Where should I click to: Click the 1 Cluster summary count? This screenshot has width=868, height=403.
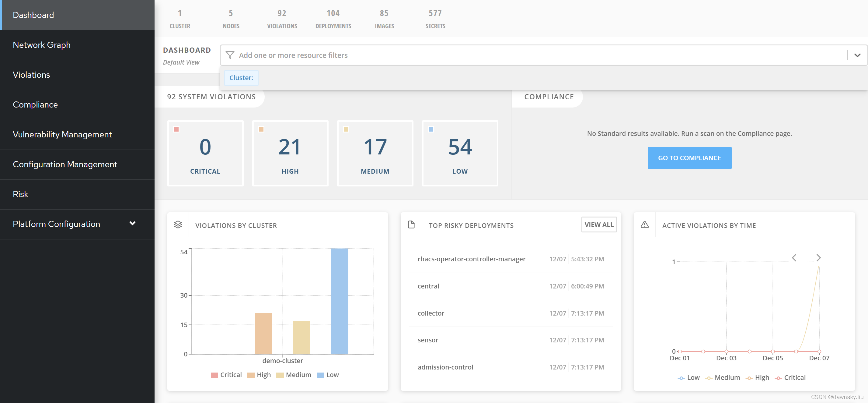(x=180, y=19)
